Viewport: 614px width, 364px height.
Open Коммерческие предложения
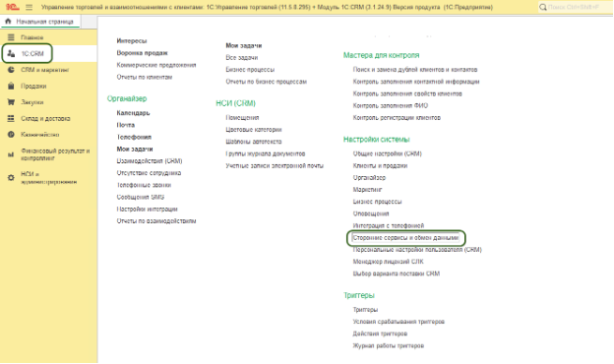click(156, 65)
